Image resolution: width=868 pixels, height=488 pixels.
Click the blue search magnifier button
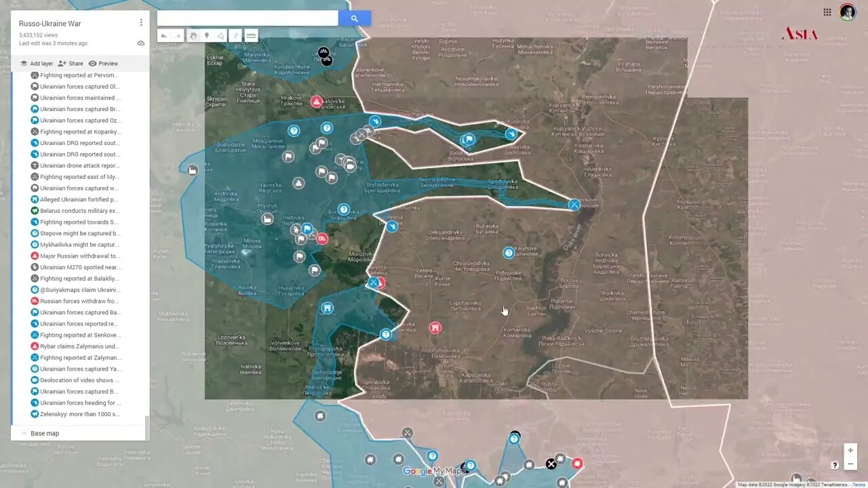[354, 19]
